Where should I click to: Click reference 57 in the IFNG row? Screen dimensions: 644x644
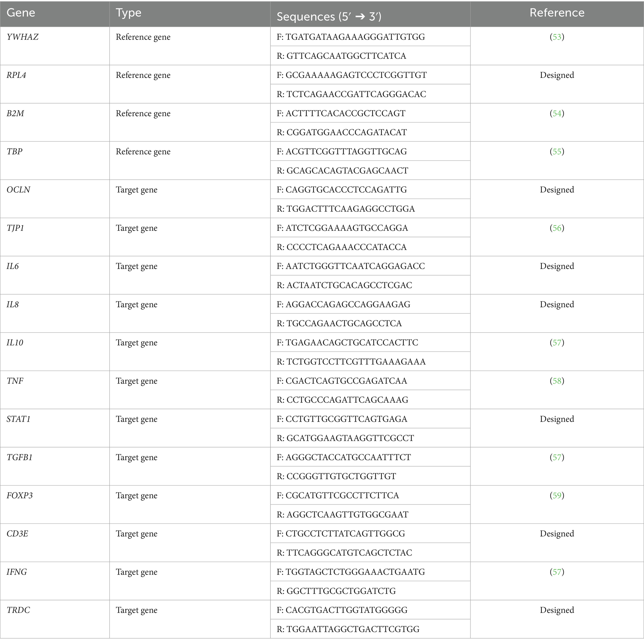[x=557, y=572]
